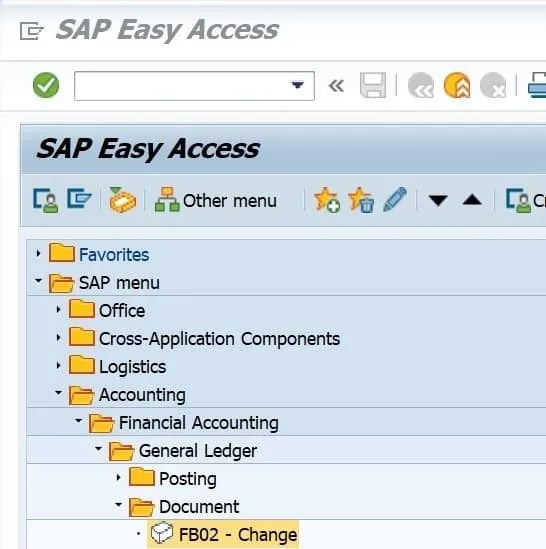546x549 pixels.
Task: Click the Create role icon
Action: coord(519,200)
